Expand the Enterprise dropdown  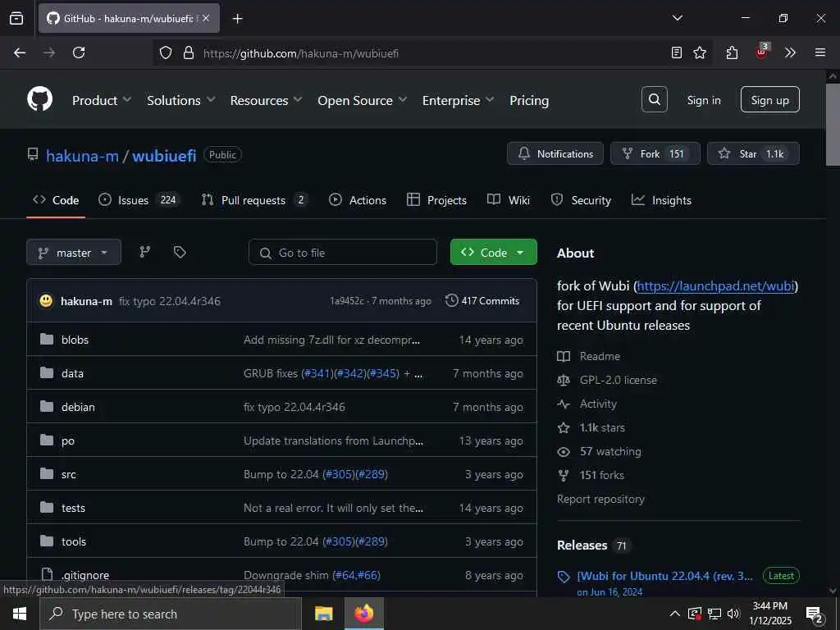[458, 100]
